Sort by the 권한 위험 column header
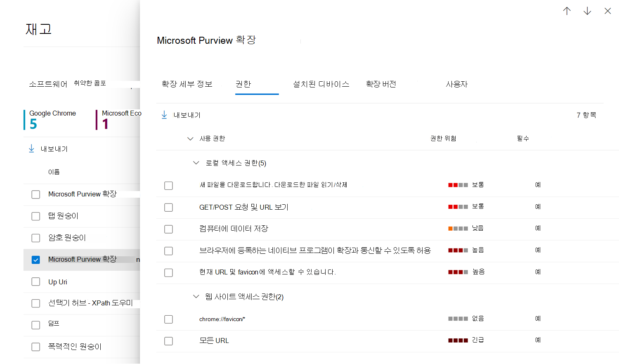This screenshot has width=619, height=364. pyautogui.click(x=443, y=139)
